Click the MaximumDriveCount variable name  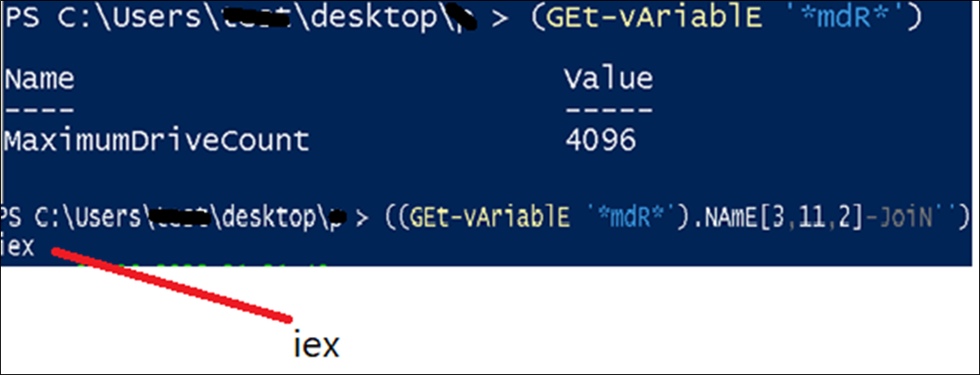click(x=156, y=138)
